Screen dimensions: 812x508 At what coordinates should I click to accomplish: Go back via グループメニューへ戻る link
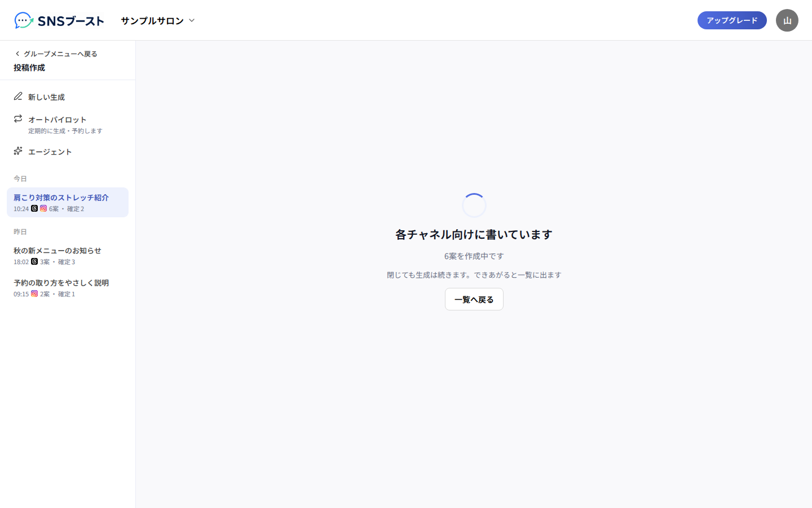pyautogui.click(x=56, y=54)
